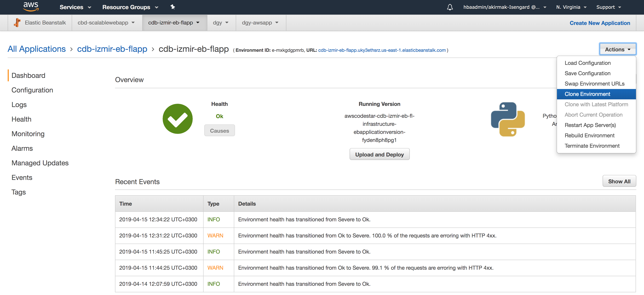Image resolution: width=644 pixels, height=295 pixels.
Task: Click WARN in the 11:44:25 row
Action: (x=215, y=268)
